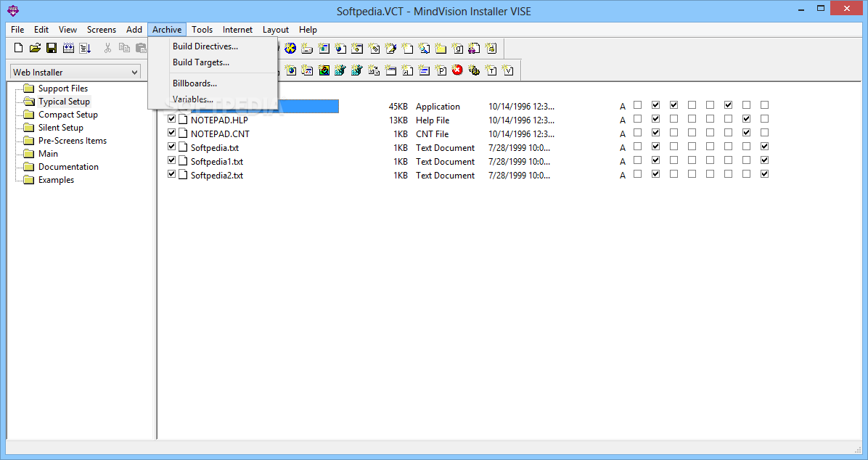Click the blue and yellow globe icon

[x=290, y=48]
